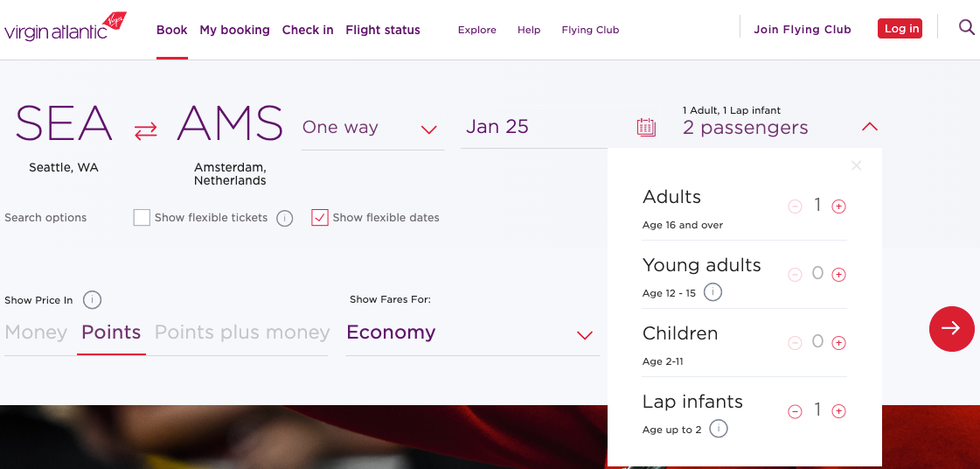Switch to the Money price tab
The image size is (980, 469).
tap(36, 332)
